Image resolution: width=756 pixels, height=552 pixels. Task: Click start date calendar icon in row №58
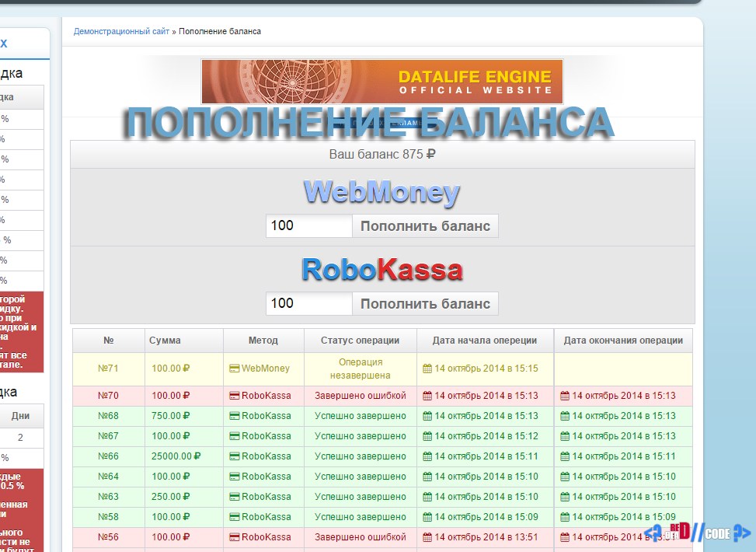[x=427, y=517]
